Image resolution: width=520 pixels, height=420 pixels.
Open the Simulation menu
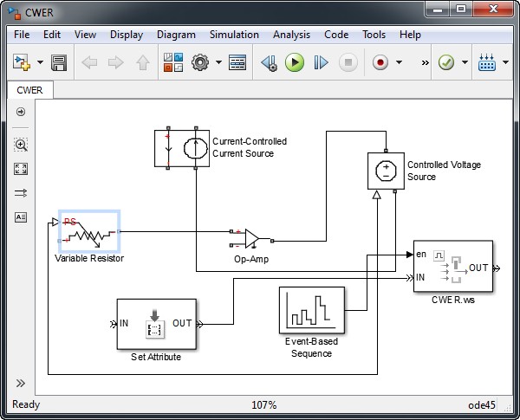tap(234, 35)
